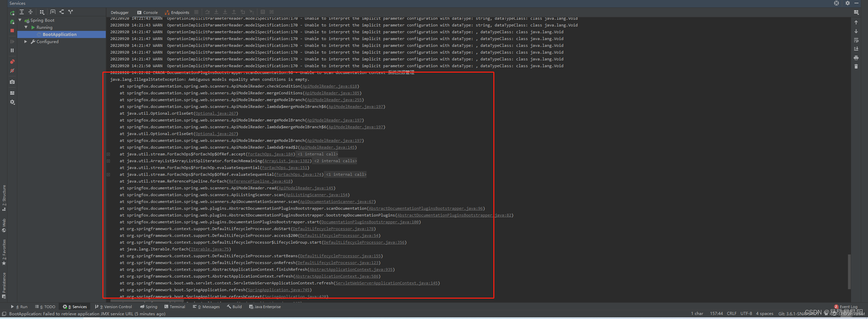The height and width of the screenshot is (319, 868).
Task: Restore layout icon in debug sidebar
Action: click(12, 93)
